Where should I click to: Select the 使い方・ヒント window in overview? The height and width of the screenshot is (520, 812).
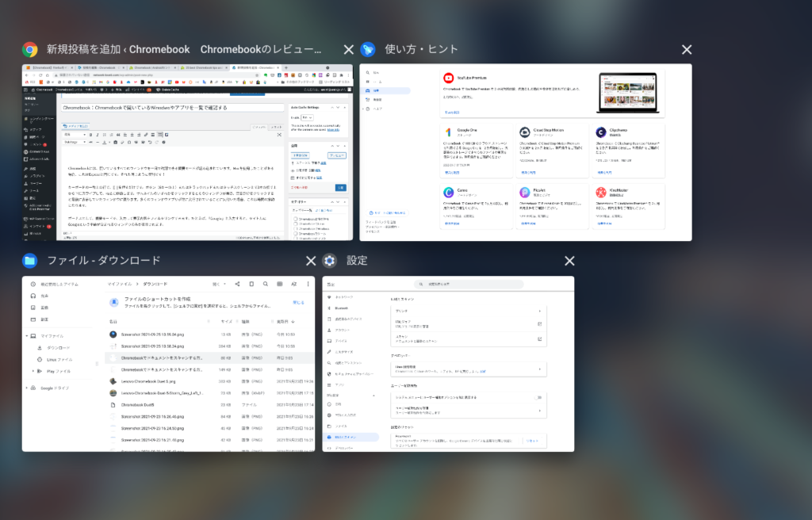526,152
